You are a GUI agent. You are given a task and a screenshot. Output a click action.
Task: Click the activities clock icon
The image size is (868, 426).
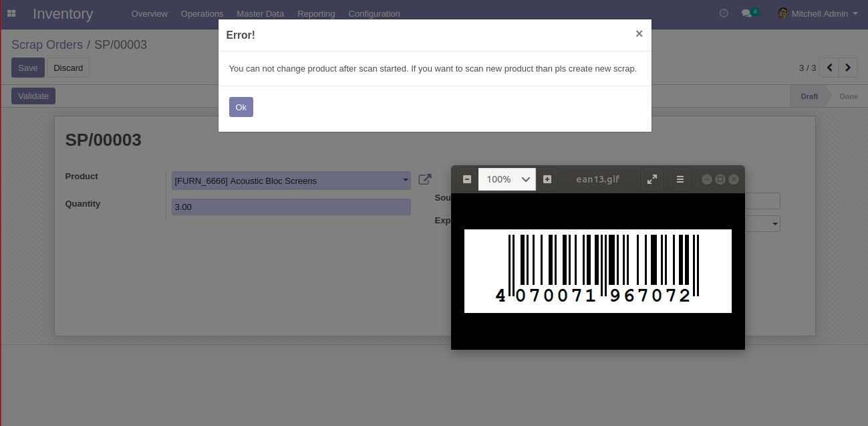click(x=724, y=13)
